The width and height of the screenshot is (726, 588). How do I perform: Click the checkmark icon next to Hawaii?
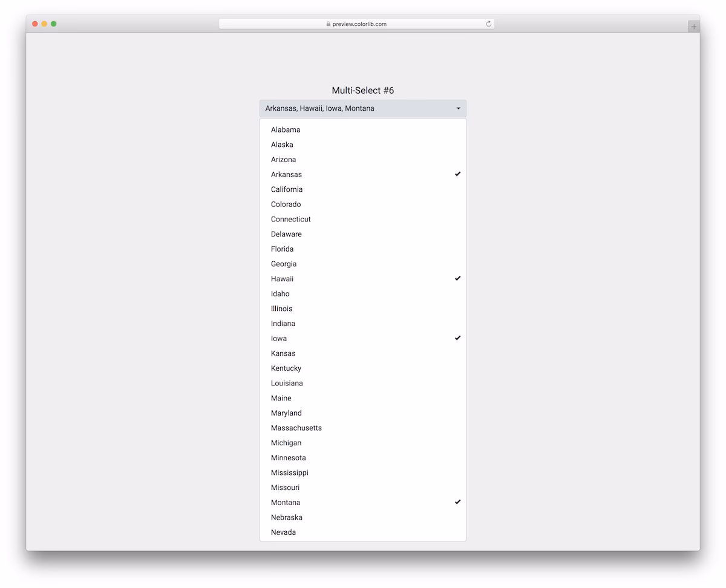[x=458, y=278]
